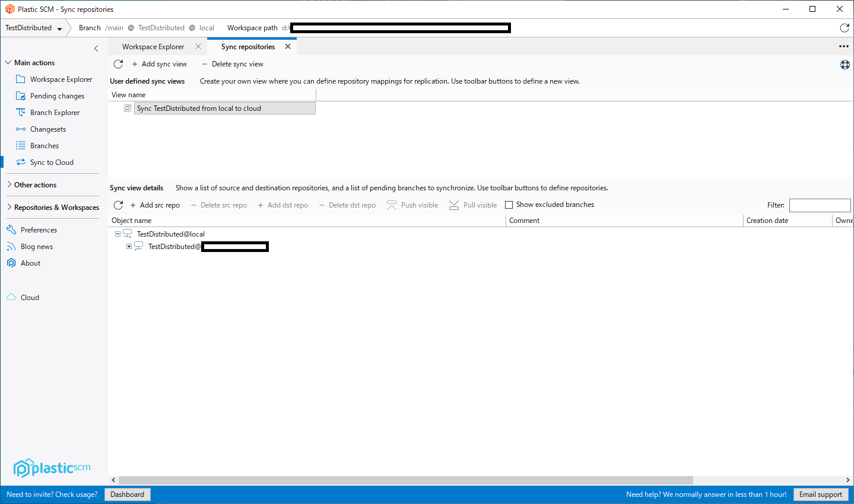Image resolution: width=854 pixels, height=504 pixels.
Task: Add a source repo
Action: (154, 205)
